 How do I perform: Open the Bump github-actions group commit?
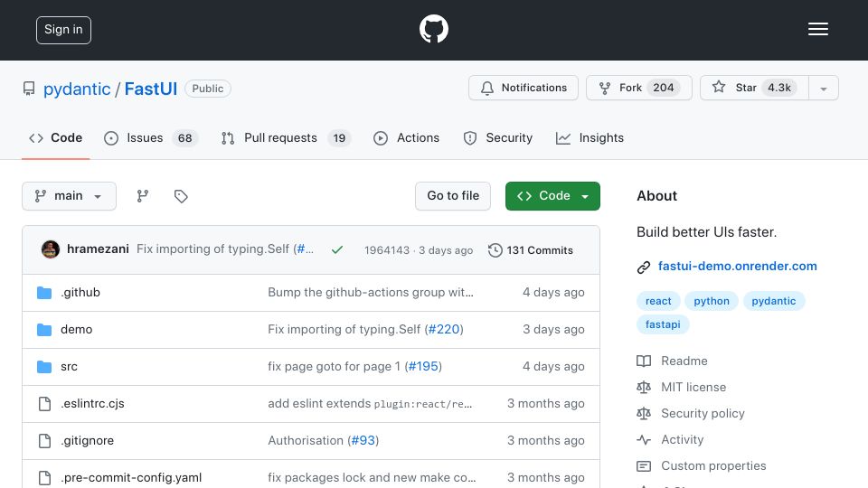(371, 292)
